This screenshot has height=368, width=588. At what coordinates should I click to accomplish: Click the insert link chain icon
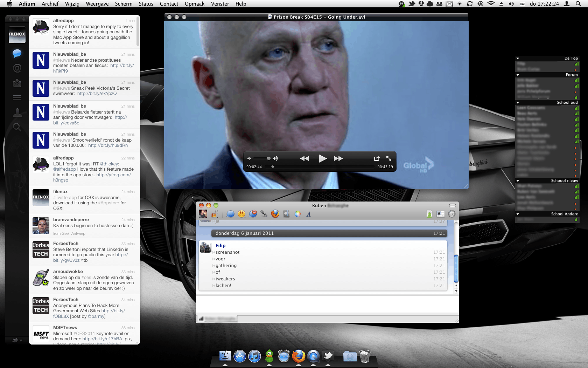pos(264,214)
